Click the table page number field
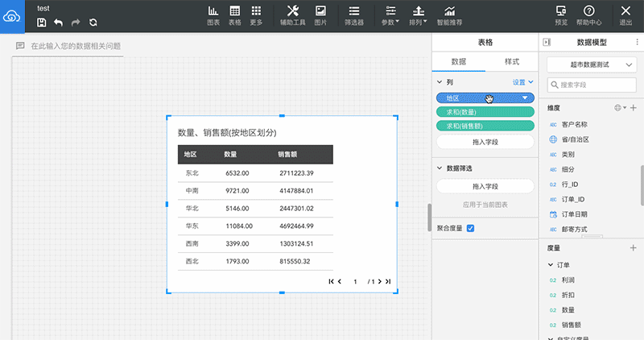644x340 pixels. coord(355,282)
